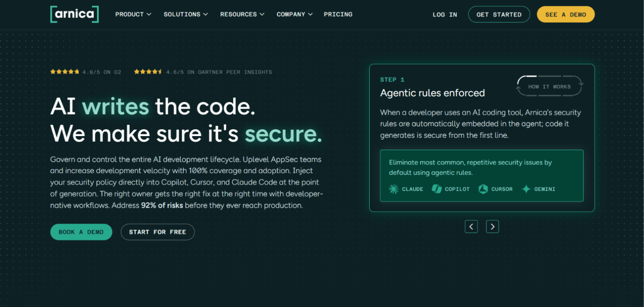Click the 4.9/5 on G2 rating text
Screen dimensions: 644x307
coord(102,72)
